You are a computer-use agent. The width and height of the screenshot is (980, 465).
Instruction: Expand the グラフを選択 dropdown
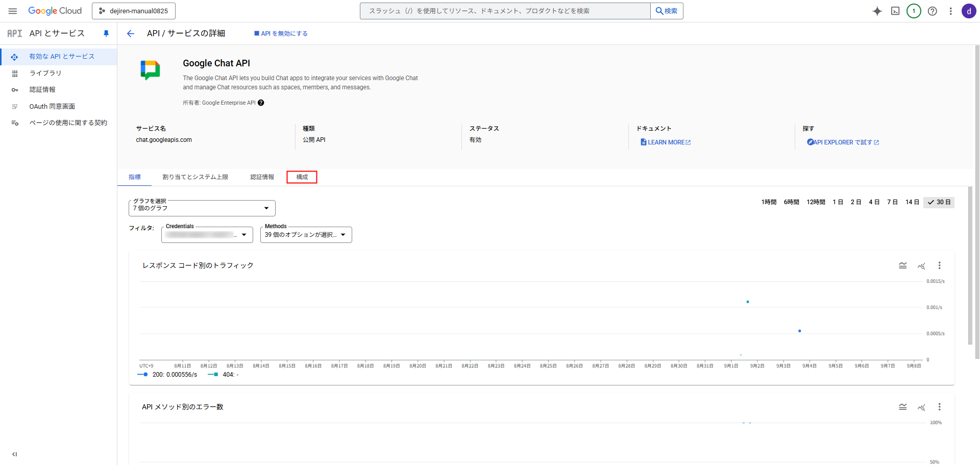tap(202, 208)
